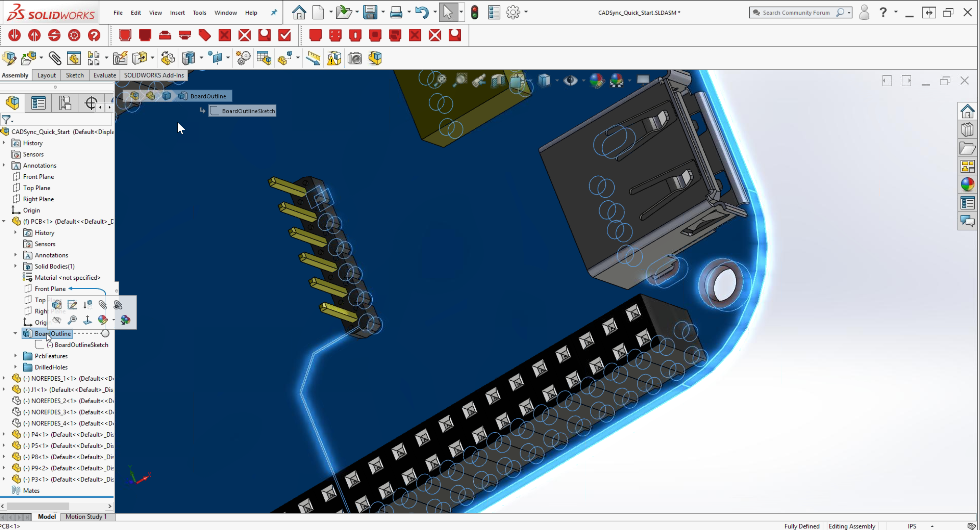The image size is (980, 530).
Task: Open the Insert menu
Action: tap(177, 13)
